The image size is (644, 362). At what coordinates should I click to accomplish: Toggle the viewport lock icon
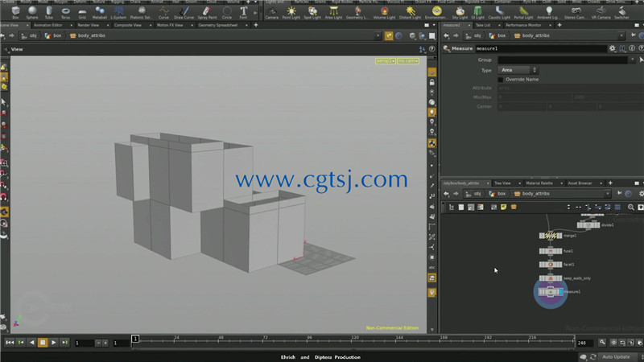[432, 83]
